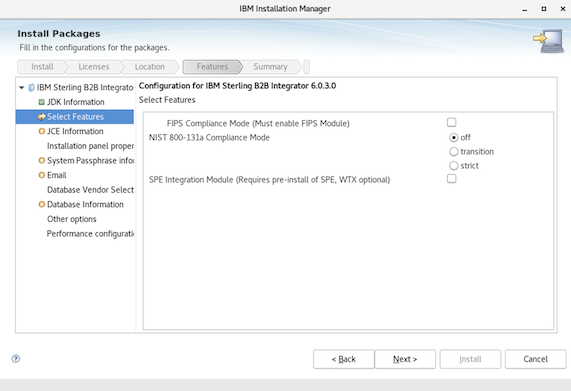The width and height of the screenshot is (571, 391).
Task: Go to the Location wizard step
Action: [150, 67]
